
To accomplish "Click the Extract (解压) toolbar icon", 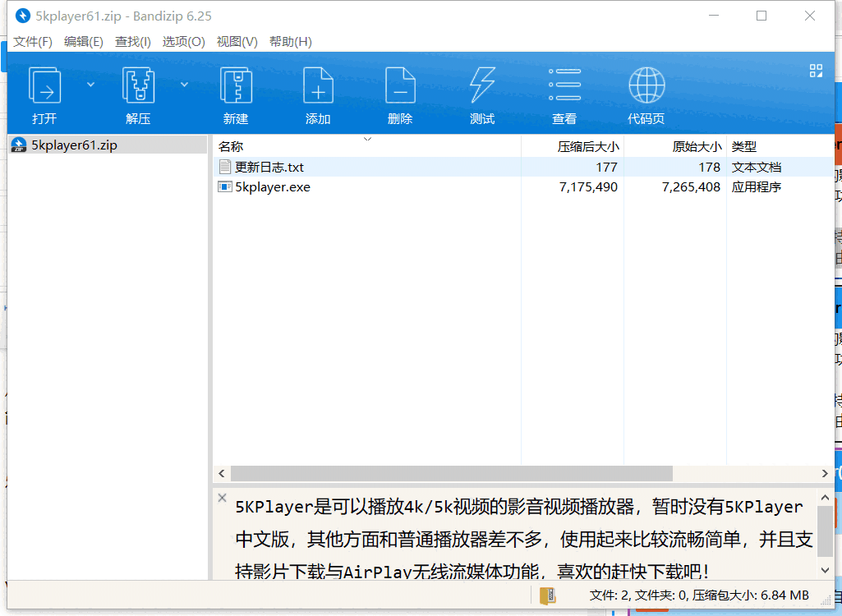I will 138,86.
